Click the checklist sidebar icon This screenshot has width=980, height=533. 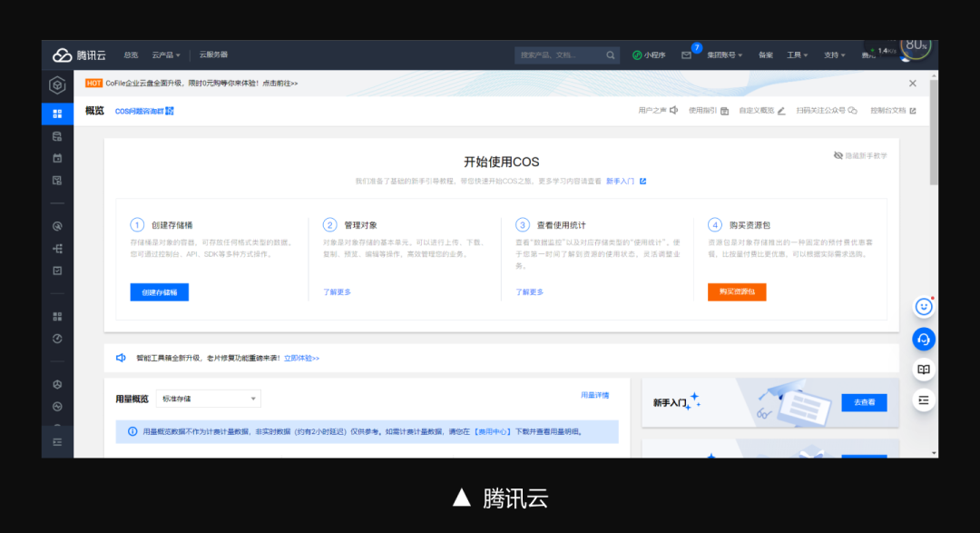(57, 271)
